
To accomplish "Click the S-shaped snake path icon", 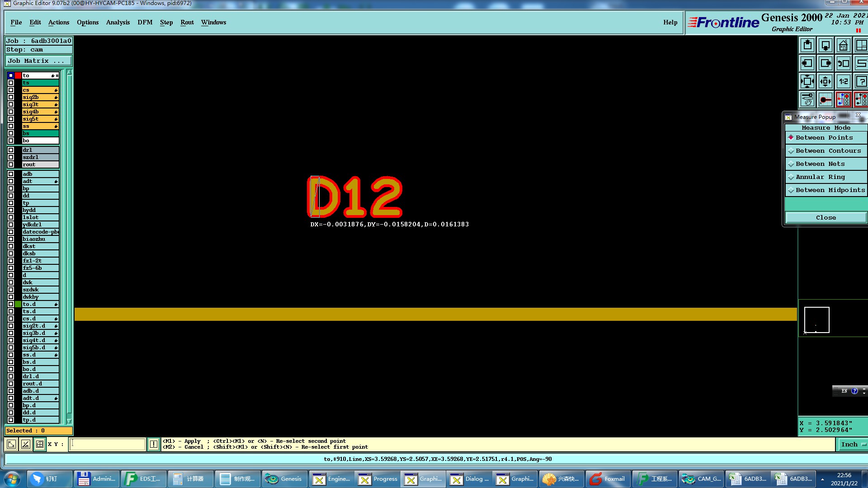I will tap(861, 63).
